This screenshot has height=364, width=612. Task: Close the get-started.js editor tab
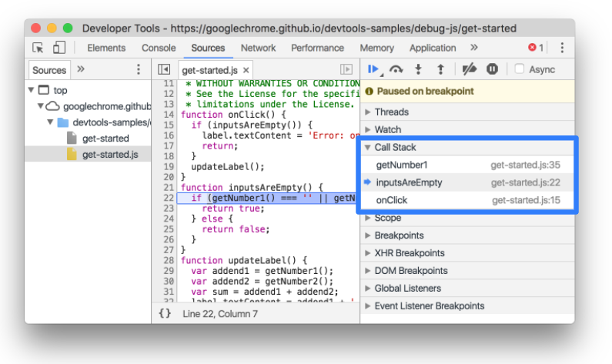pos(246,70)
